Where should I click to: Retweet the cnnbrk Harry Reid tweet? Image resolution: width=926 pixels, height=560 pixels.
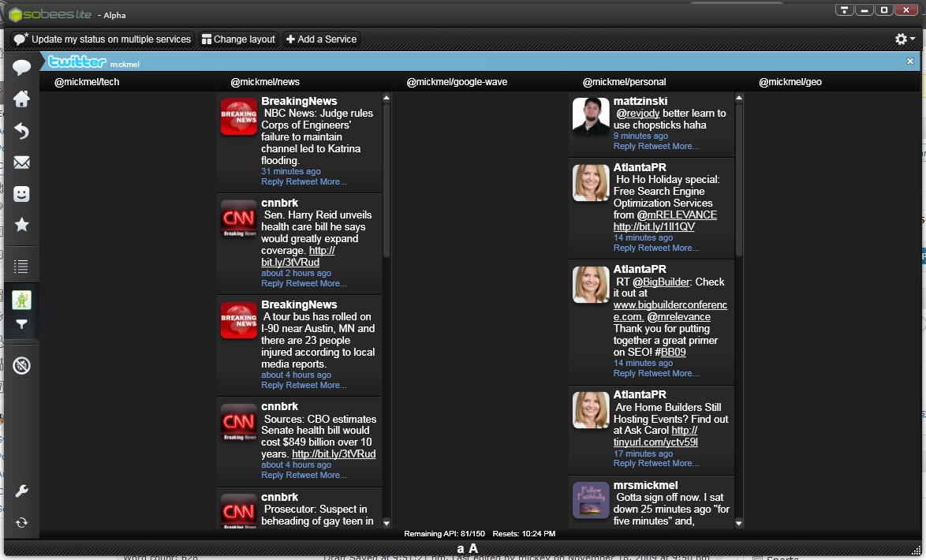point(301,283)
